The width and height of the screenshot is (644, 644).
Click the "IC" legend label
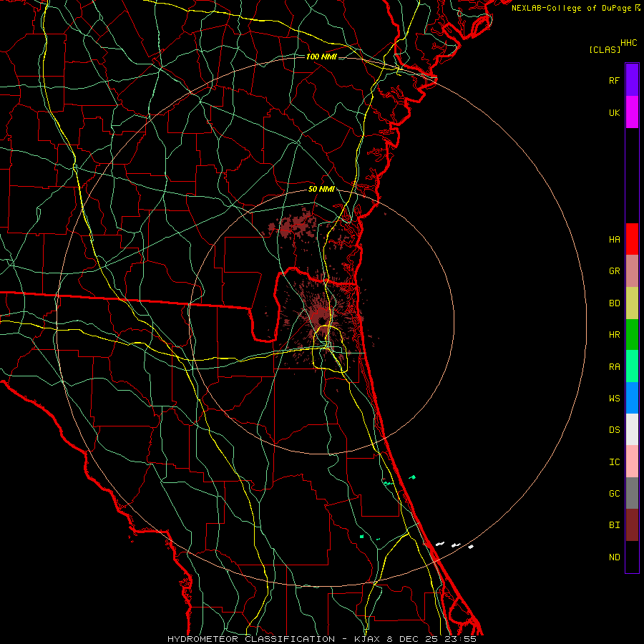[614, 462]
